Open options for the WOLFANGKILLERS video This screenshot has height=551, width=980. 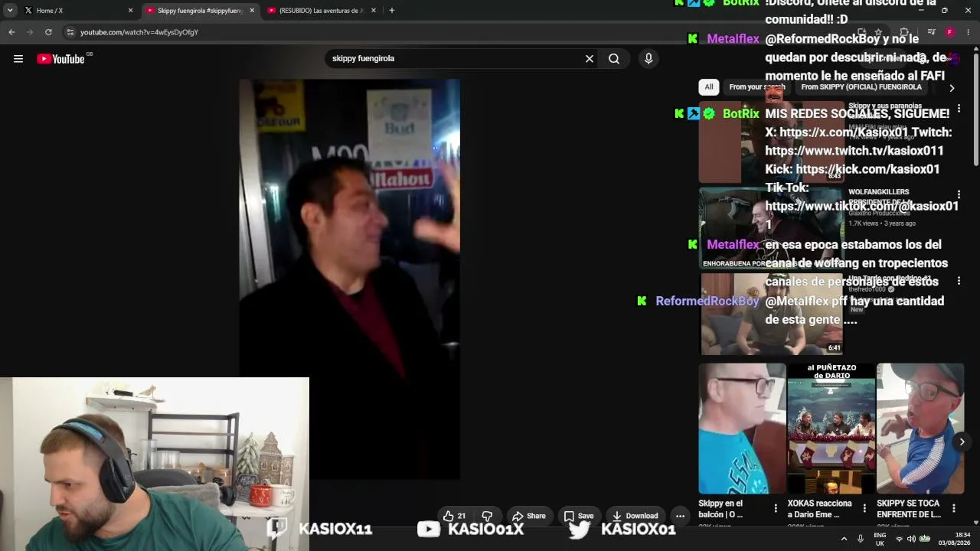click(959, 195)
